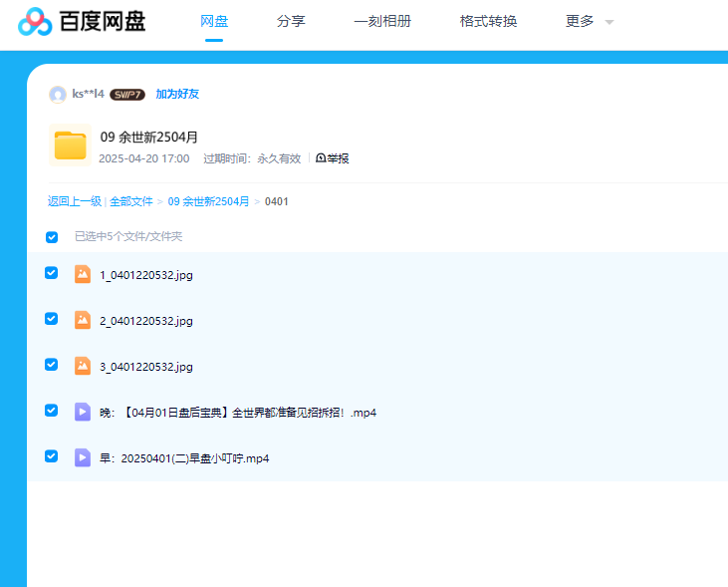728x587 pixels.
Task: Deselect checkbox for 早:20250401 早盘小叮咛.mp4
Action: (x=52, y=456)
